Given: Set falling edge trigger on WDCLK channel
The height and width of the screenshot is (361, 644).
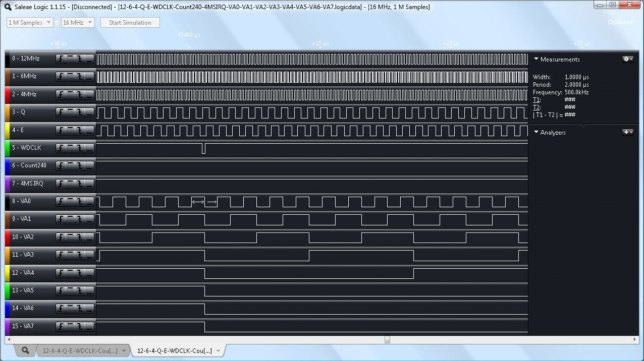Looking at the screenshot, I should point(80,148).
